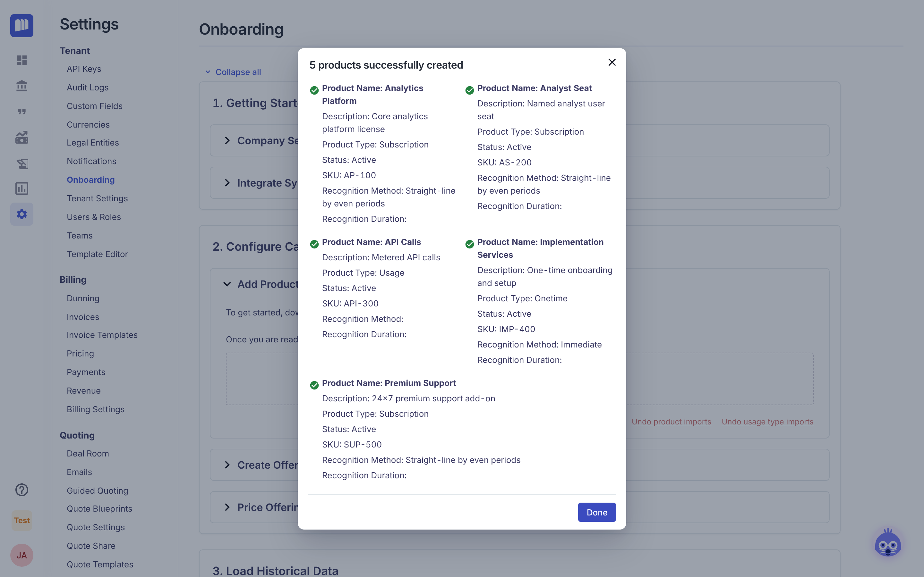This screenshot has height=577, width=924.
Task: Open Audit Logs in Tenant menu
Action: pos(88,88)
